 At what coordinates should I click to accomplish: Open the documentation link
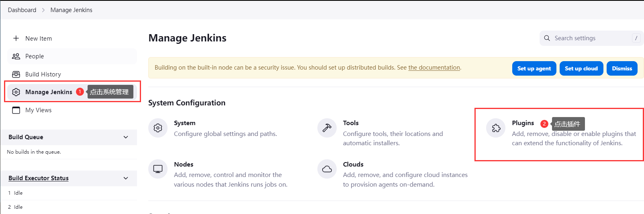pos(434,68)
